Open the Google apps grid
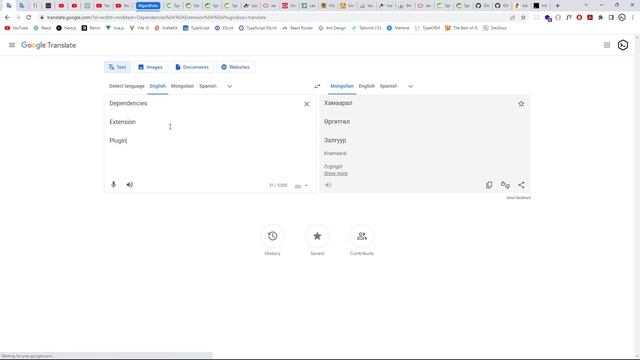The image size is (640, 360). pos(607,45)
